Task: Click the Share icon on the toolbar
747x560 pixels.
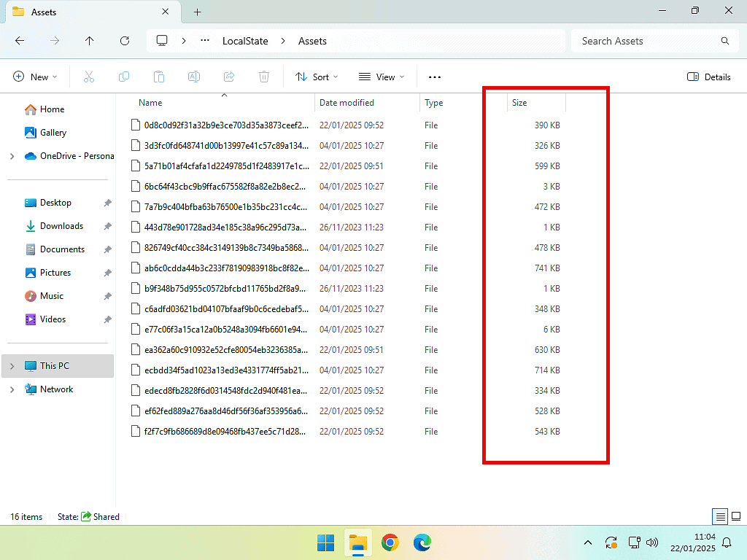Action: [229, 77]
